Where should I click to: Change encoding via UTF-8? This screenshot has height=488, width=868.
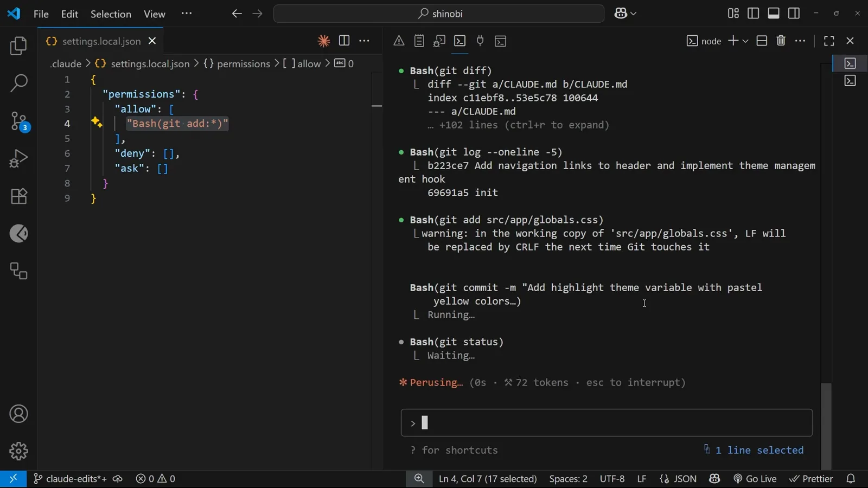pos(612,479)
